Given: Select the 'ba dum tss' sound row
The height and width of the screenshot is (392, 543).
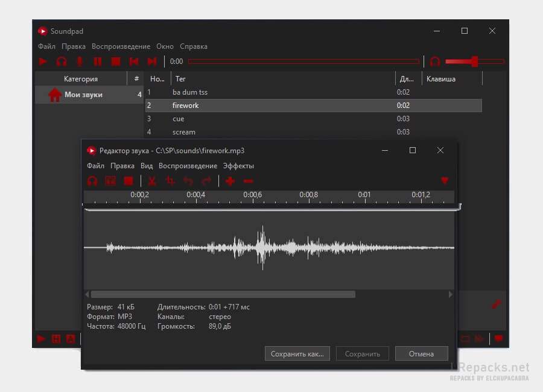Looking at the screenshot, I should 313,92.
